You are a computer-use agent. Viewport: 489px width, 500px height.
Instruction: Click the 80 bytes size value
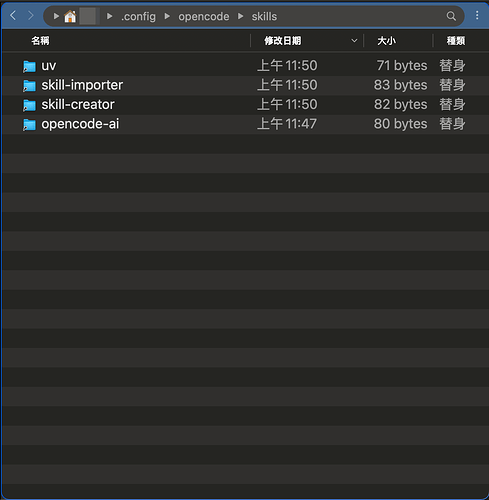(400, 124)
